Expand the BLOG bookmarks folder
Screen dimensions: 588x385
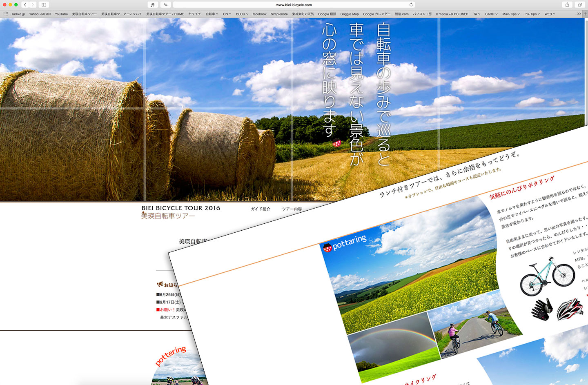(242, 14)
